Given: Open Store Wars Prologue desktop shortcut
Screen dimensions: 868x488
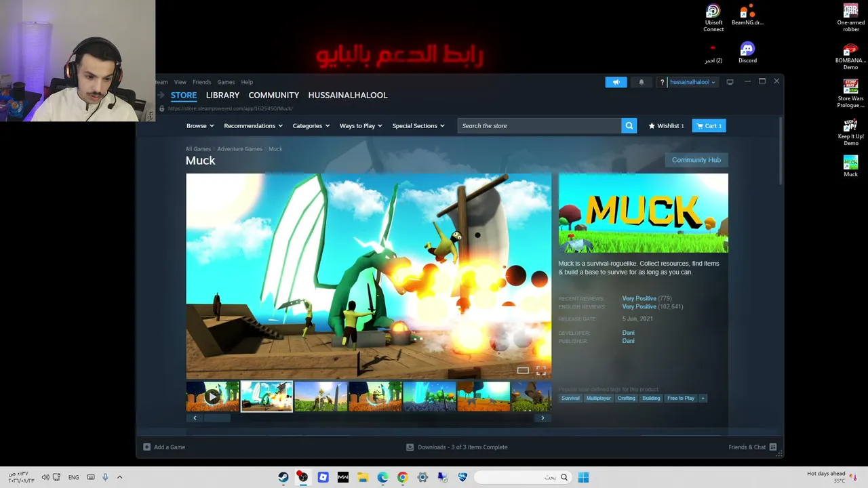Looking at the screenshot, I should [x=850, y=94].
